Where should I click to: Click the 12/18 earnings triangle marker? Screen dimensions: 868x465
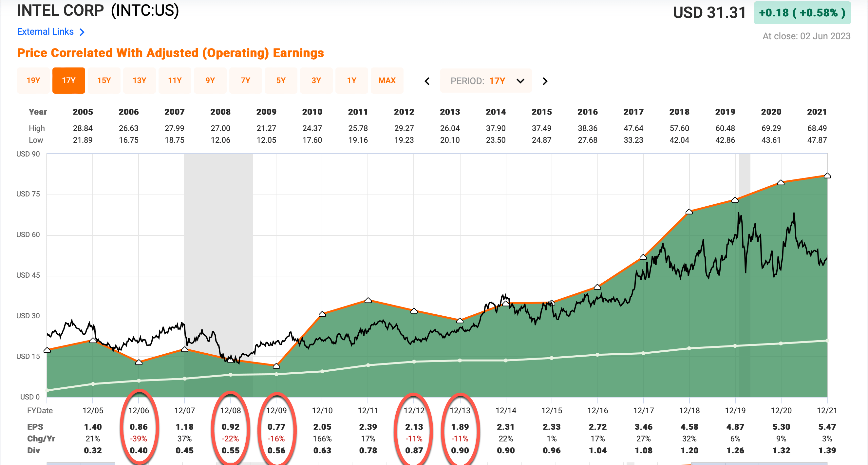689,212
